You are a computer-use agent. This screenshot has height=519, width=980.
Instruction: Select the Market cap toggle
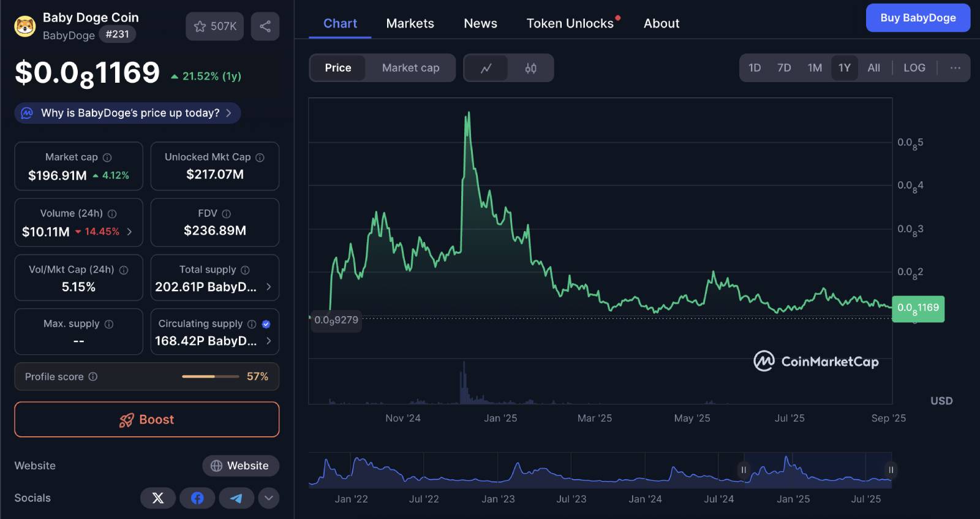pyautogui.click(x=411, y=68)
